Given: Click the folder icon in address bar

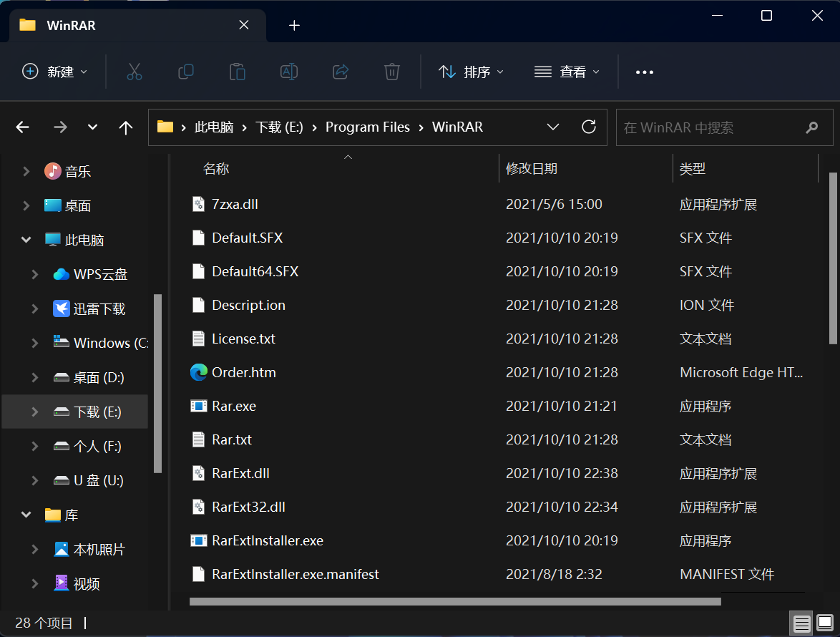Looking at the screenshot, I should coord(165,127).
